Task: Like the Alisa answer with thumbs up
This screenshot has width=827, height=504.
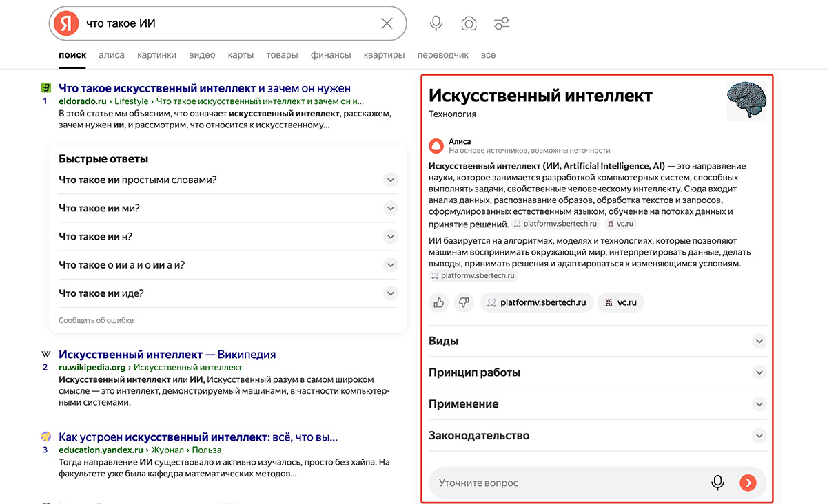Action: 438,302
